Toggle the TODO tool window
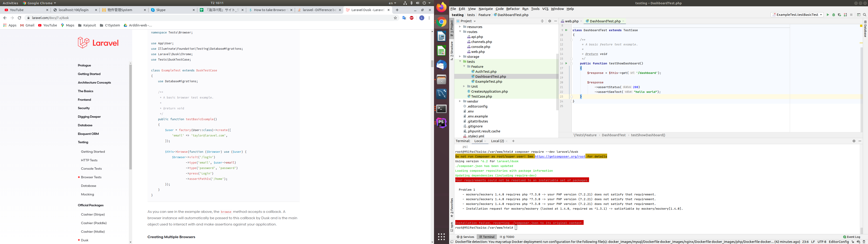This screenshot has height=244, width=868. pos(507,237)
